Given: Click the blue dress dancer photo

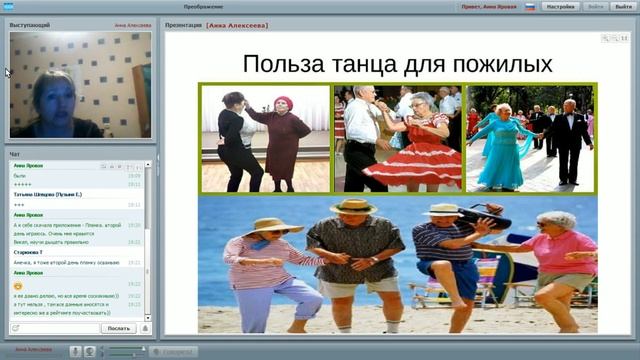Looking at the screenshot, I should coord(530,138).
